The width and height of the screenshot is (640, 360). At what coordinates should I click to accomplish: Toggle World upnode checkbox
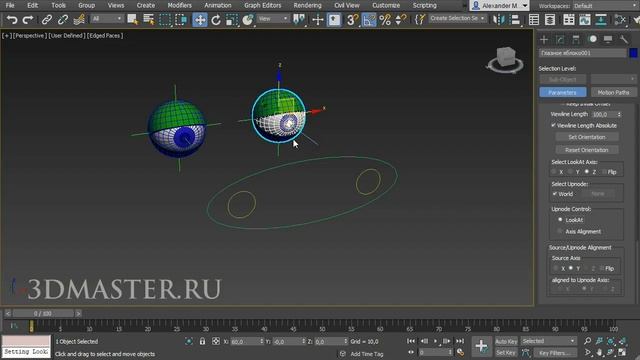tap(554, 194)
